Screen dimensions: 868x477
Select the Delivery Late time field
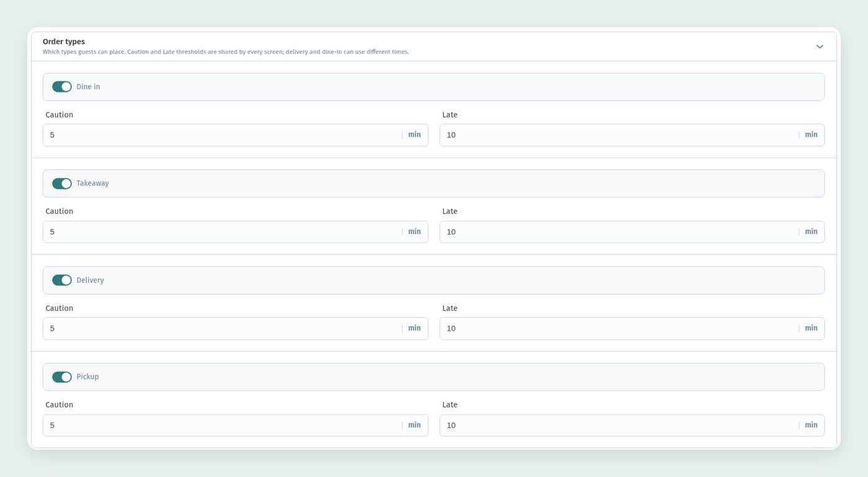(632, 329)
